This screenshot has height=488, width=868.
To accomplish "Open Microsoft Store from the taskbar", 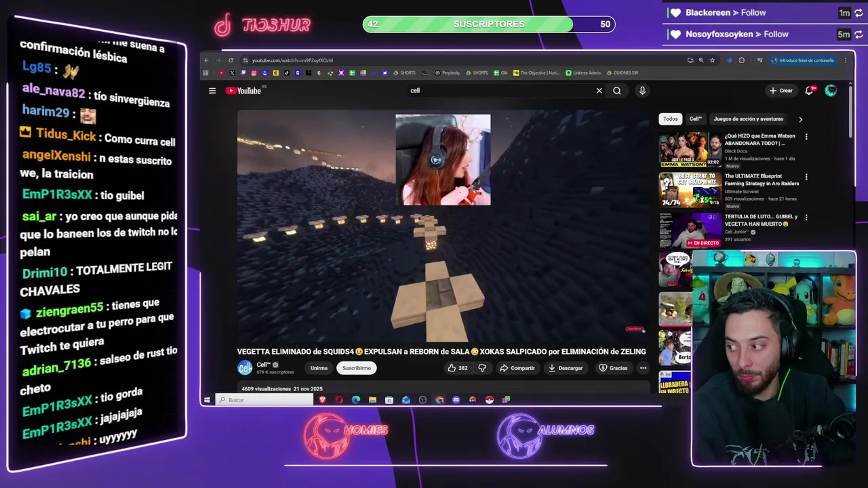I will tap(389, 400).
